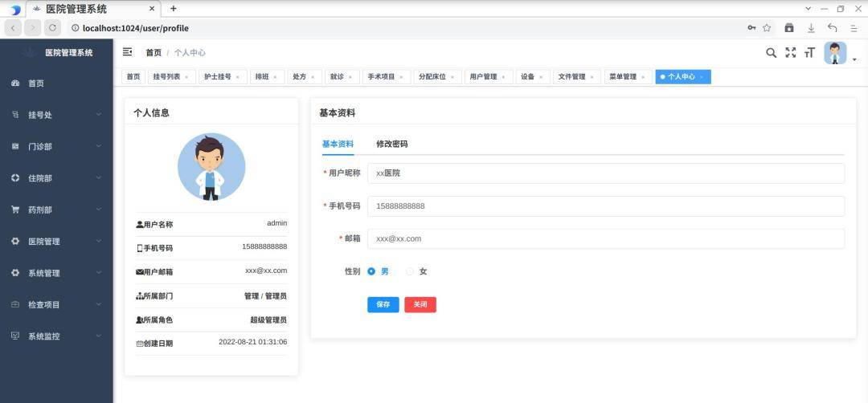The height and width of the screenshot is (403, 868).
Task: Select the 首页 tag in tab bar
Action: [x=133, y=77]
